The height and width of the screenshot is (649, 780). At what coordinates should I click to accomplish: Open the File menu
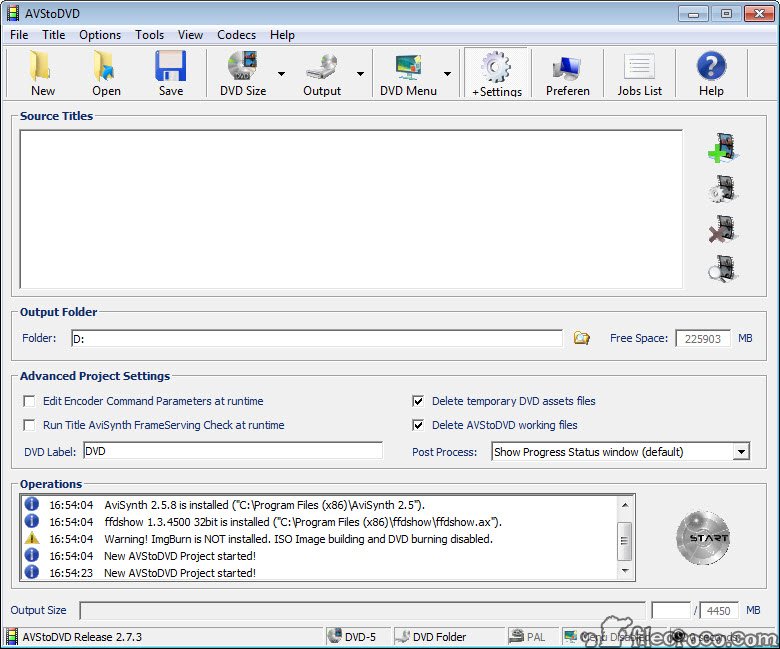pos(19,35)
